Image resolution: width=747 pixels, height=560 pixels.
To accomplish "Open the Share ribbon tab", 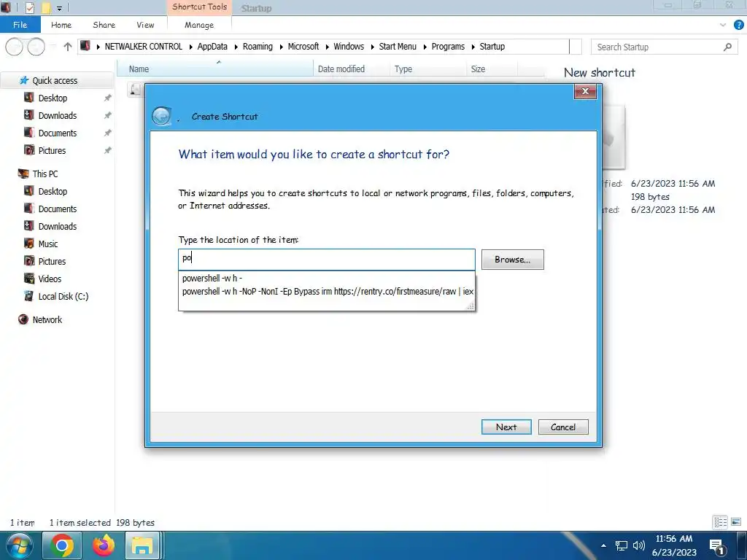I will 104,25.
